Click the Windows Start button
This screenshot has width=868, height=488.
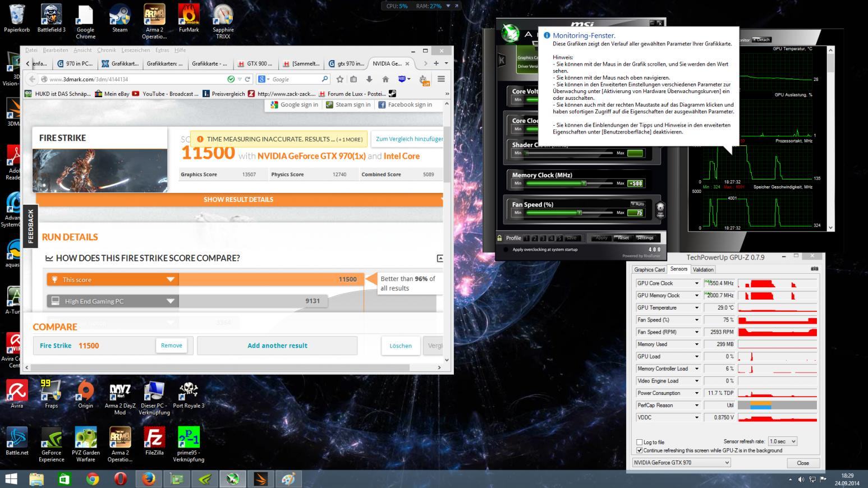(11, 479)
